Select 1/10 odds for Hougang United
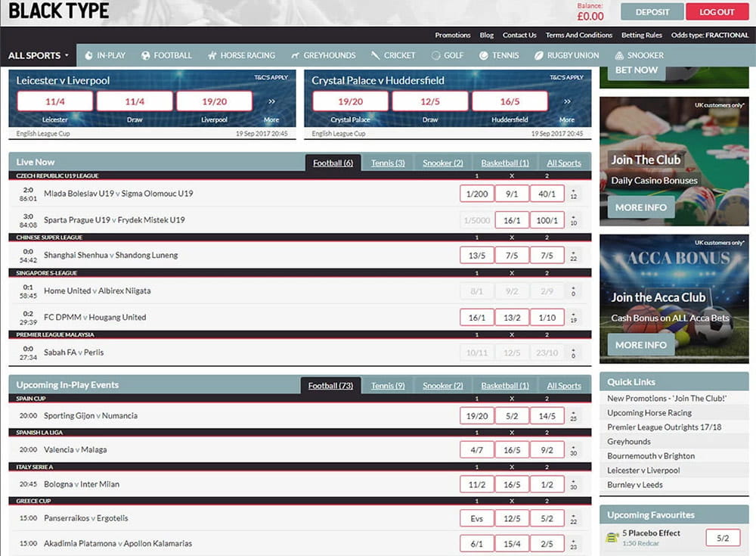Screen dimensions: 756x556 tap(547, 317)
